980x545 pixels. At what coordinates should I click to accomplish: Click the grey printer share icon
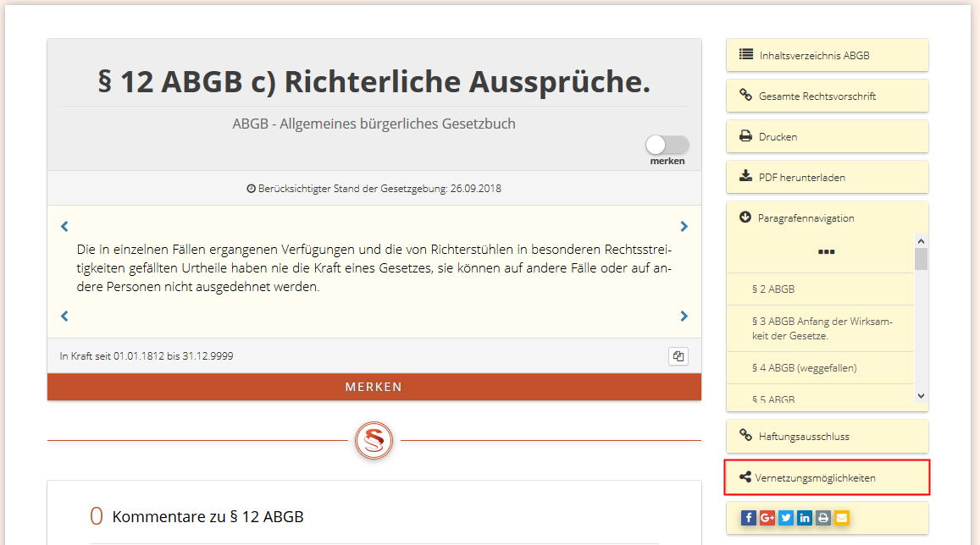pos(823,518)
